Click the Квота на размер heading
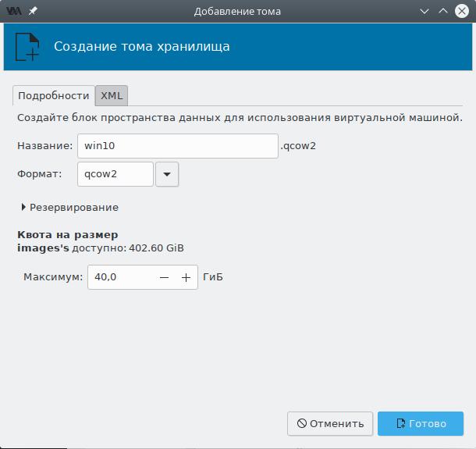 click(68, 235)
